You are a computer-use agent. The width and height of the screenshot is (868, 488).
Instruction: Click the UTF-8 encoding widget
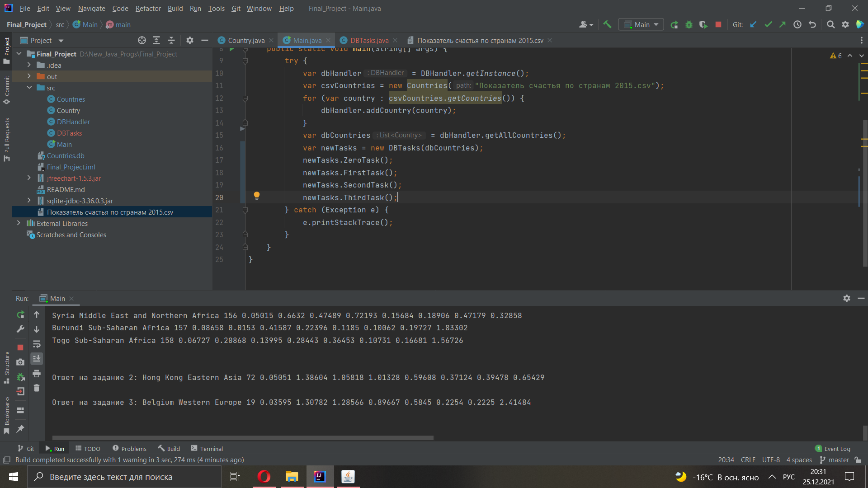click(771, 460)
